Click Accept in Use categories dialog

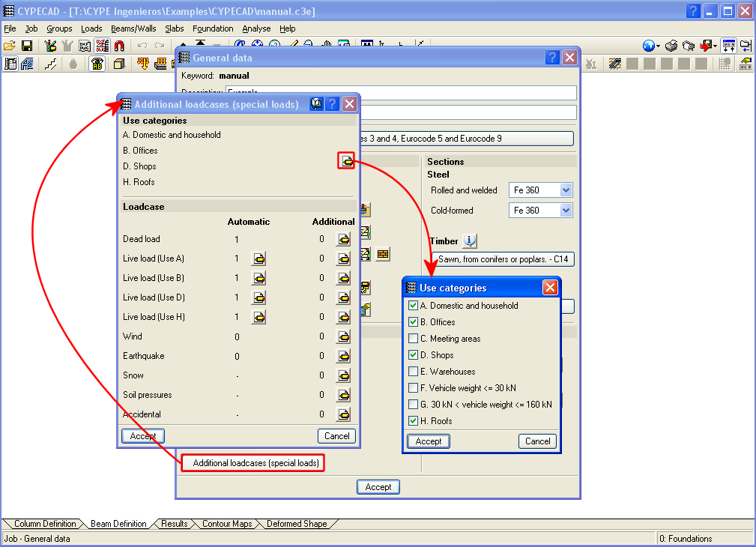point(429,441)
